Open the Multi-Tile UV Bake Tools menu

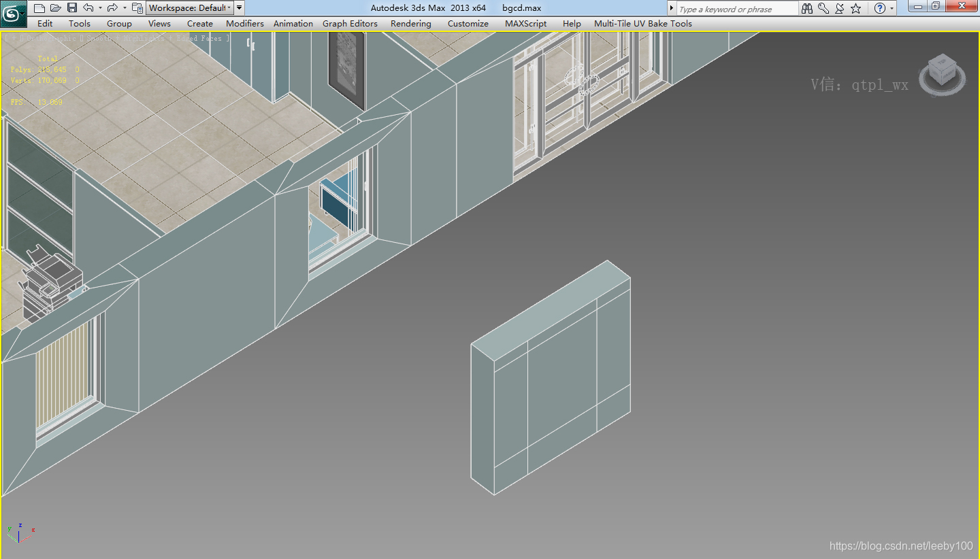click(643, 23)
